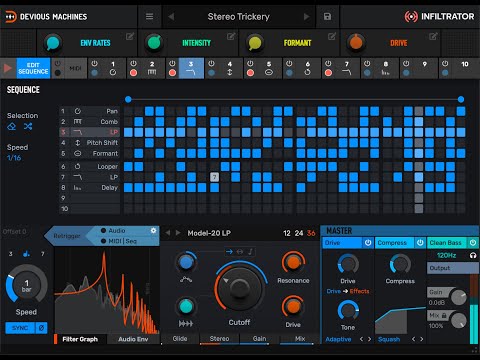The width and height of the screenshot is (480, 360).
Task: Toggle power for effect slot 3
Action: (172, 63)
